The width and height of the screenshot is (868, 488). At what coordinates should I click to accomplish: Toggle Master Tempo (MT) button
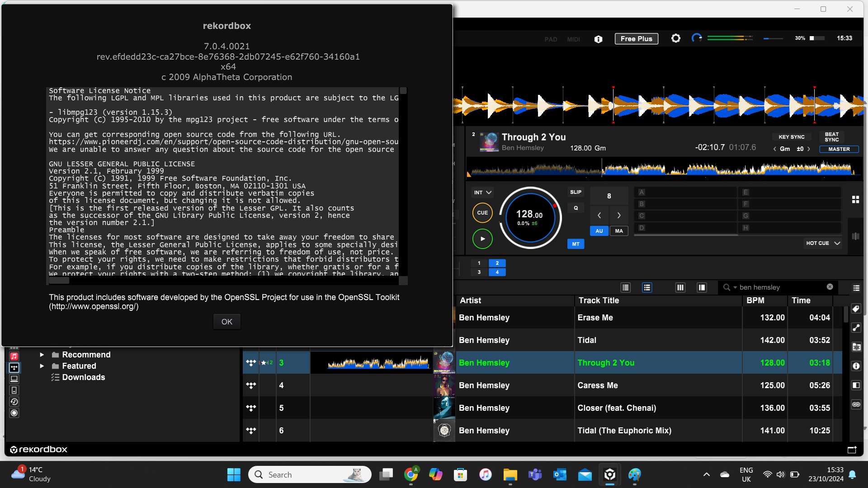pos(576,244)
